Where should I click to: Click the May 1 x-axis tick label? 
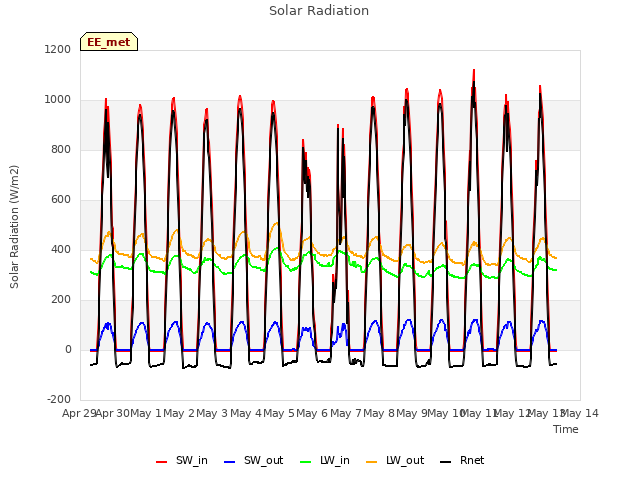pyautogui.click(x=145, y=413)
